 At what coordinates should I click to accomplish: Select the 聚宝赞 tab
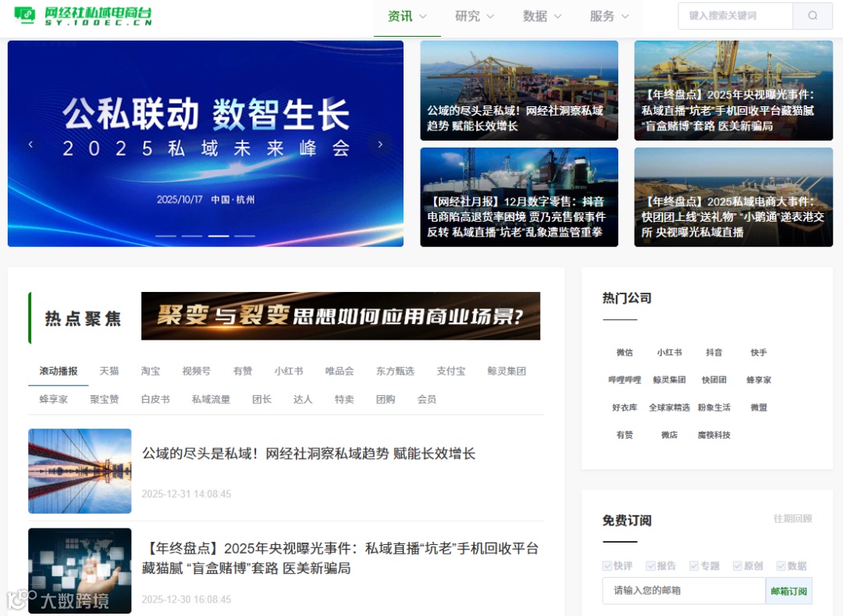click(x=105, y=400)
